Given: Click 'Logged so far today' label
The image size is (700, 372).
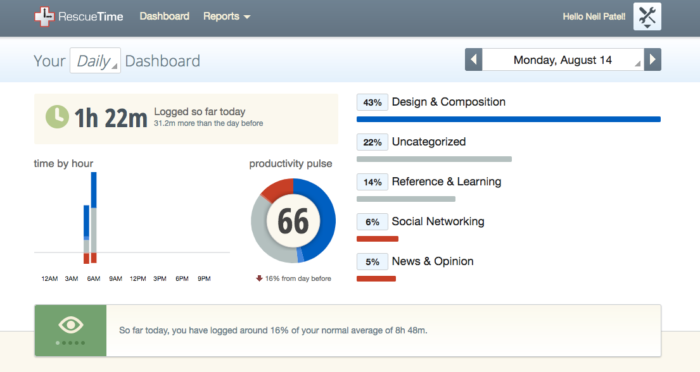Looking at the screenshot, I should [x=200, y=111].
